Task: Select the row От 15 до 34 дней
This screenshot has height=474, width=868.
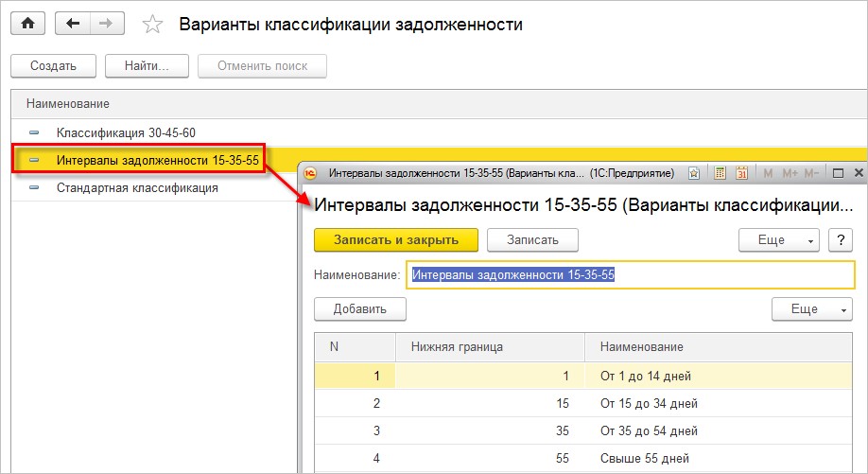Action: [649, 404]
